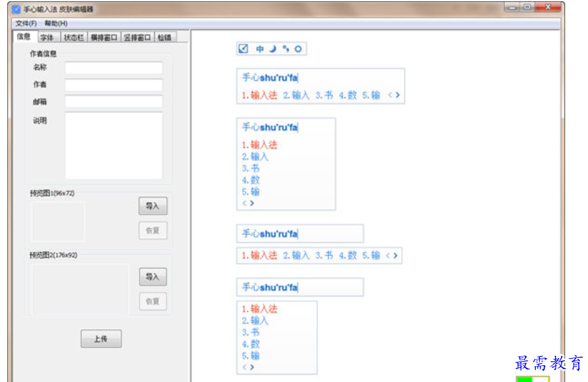Click composition text 手心shu'ru'fa in single-box horizontal preview
Screen dimensions: 588x382
coord(269,77)
